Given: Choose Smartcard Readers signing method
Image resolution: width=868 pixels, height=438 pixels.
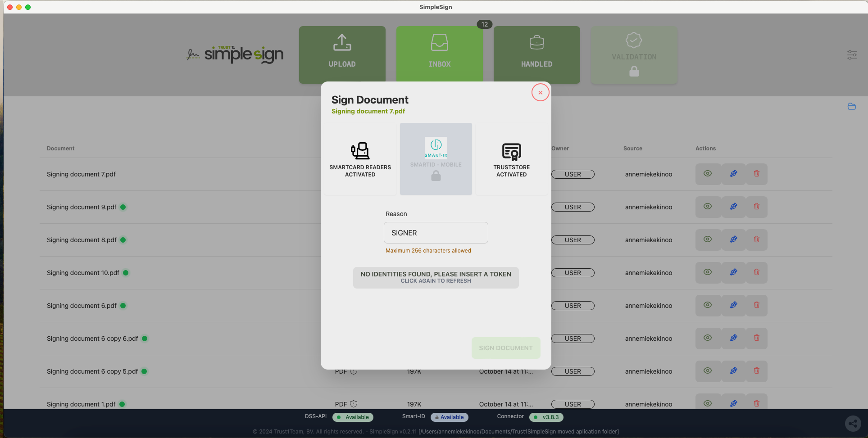Looking at the screenshot, I should click(x=360, y=159).
